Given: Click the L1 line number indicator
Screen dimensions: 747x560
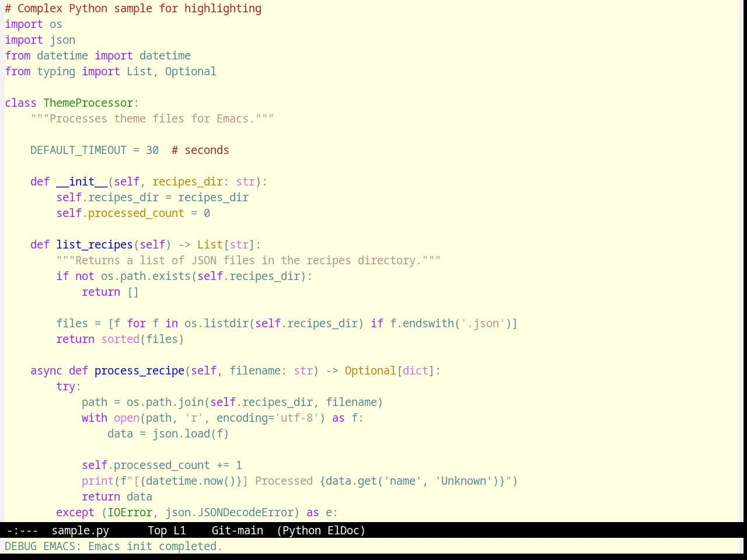Looking at the screenshot, I should [x=180, y=530].
